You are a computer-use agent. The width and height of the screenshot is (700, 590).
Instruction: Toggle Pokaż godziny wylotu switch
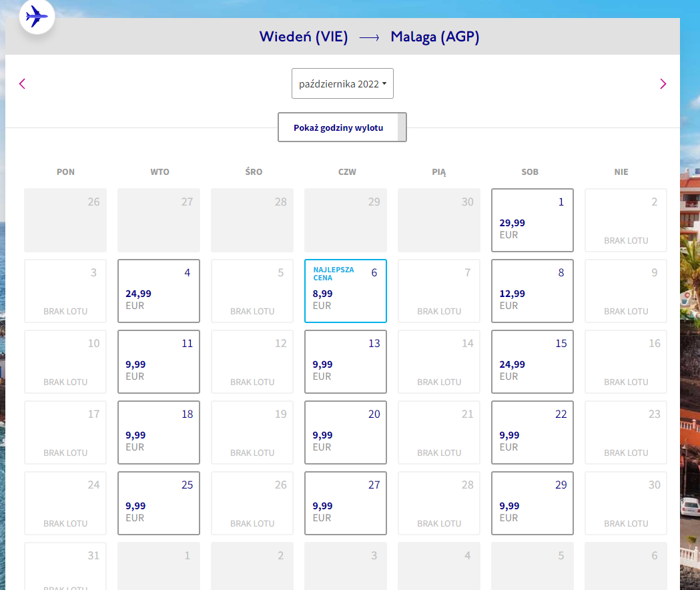[x=342, y=127]
